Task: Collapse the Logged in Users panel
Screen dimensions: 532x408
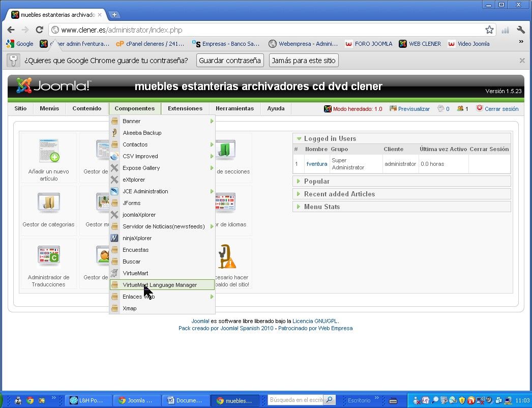Action: coord(402,138)
